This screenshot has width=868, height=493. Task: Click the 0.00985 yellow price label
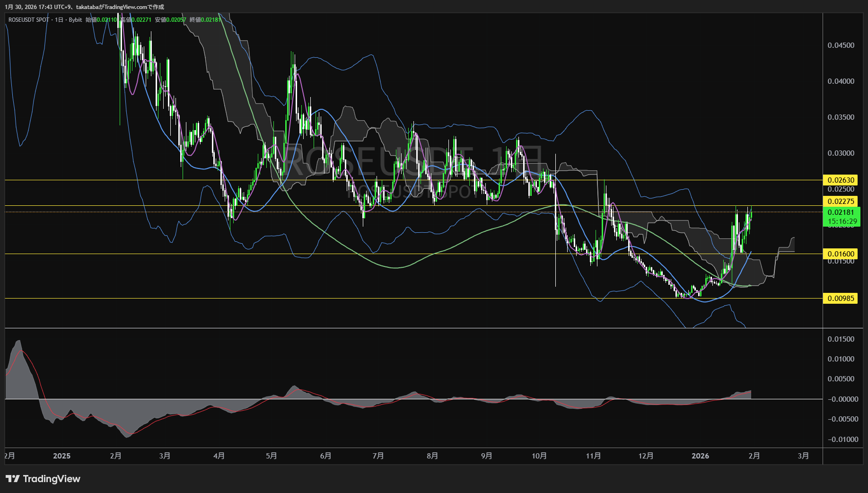pyautogui.click(x=841, y=299)
